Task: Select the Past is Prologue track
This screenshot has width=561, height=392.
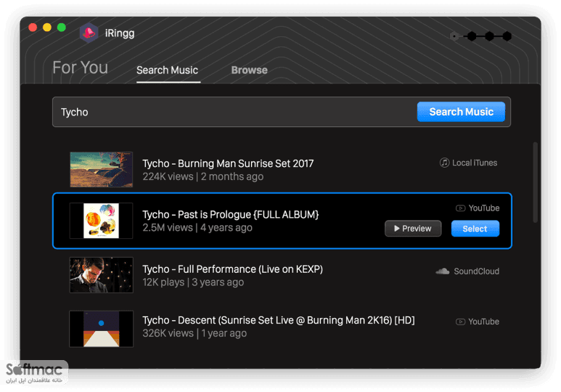Action: pos(475,229)
